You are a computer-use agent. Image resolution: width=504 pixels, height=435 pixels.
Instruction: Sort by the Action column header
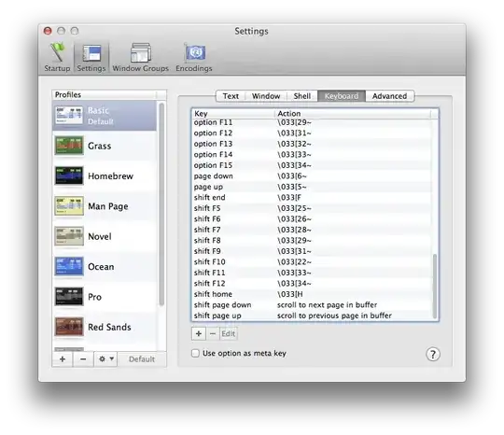tap(353, 114)
